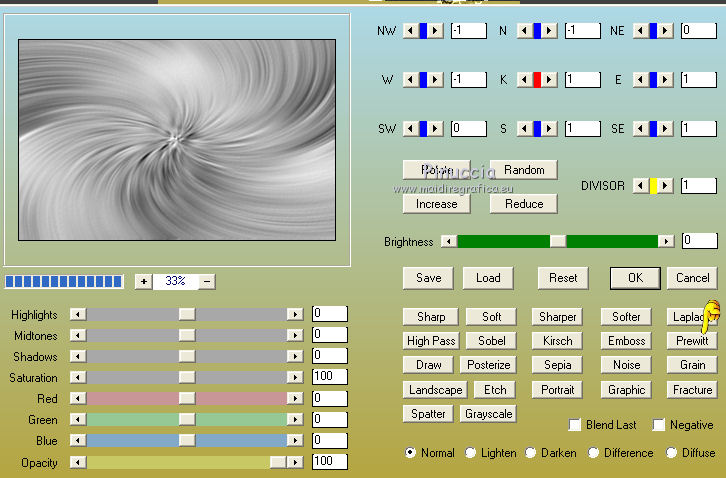The height and width of the screenshot is (478, 726).
Task: Increase the NE kernel value arrow
Action: point(665,31)
